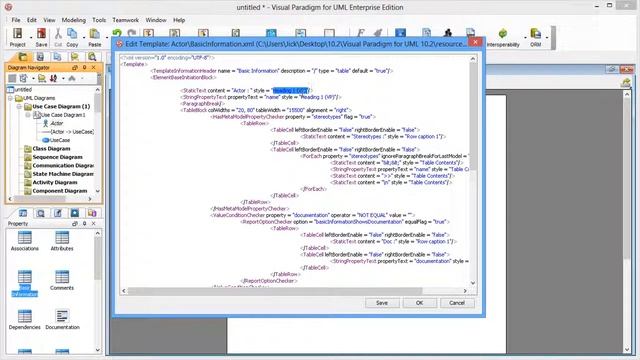Open the dropdown arrow beside Paste
This screenshot has width=640, height=360.
(107, 38)
